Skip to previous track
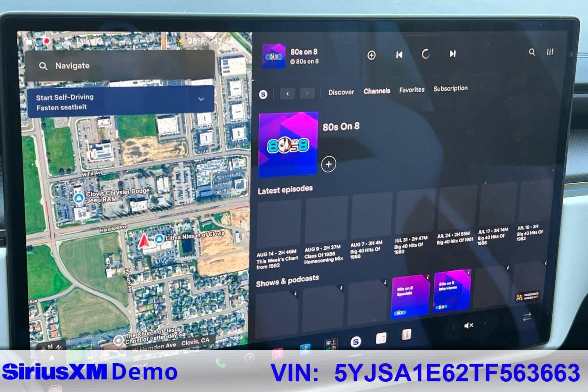 tap(399, 55)
